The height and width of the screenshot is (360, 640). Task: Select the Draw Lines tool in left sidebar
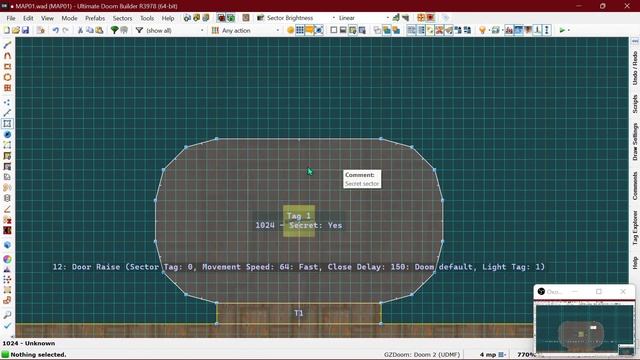point(7,45)
